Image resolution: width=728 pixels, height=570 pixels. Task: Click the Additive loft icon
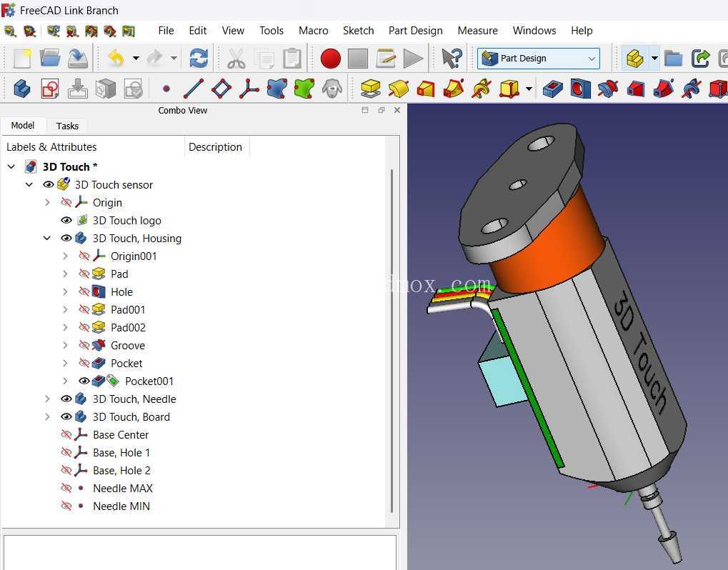[427, 89]
